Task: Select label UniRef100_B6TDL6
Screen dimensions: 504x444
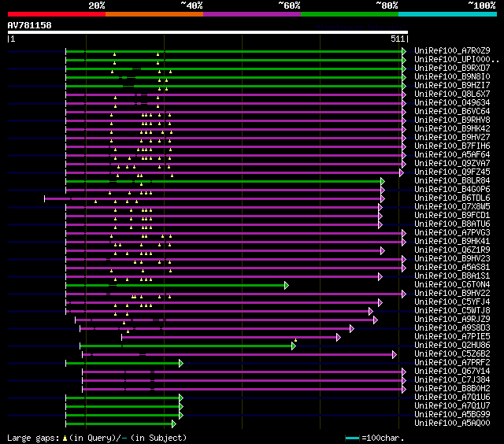Action: [x=452, y=198]
